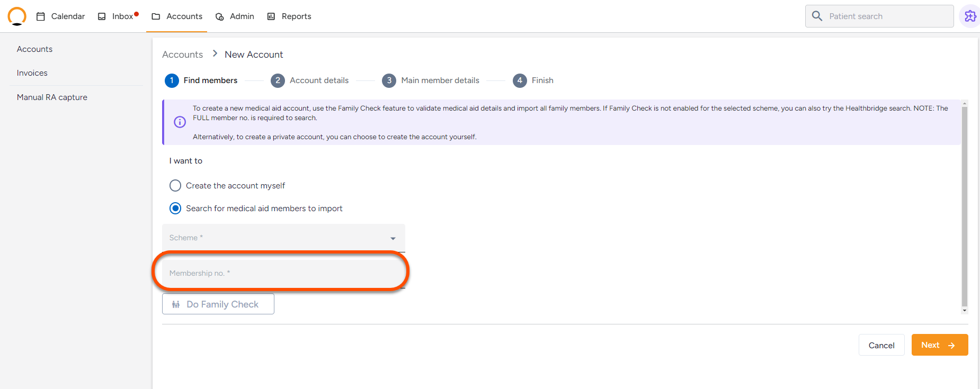Click the Do Family Check button
This screenshot has width=980, height=389.
point(218,304)
